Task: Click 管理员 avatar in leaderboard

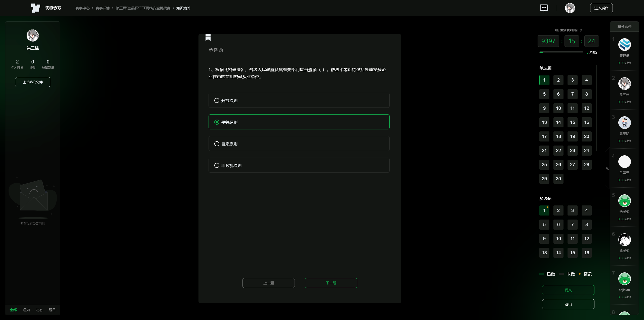Action: [624, 45]
